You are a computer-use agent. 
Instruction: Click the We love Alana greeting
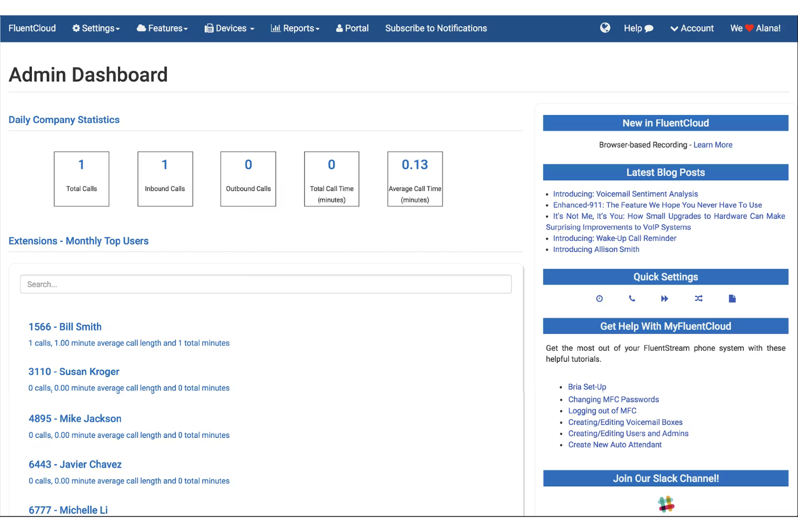755,28
